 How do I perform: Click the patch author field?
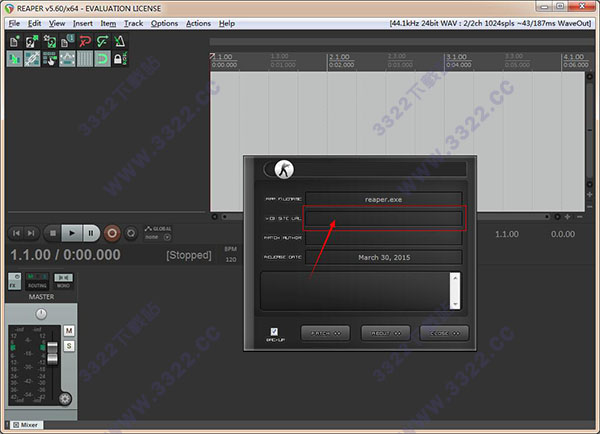click(383, 238)
